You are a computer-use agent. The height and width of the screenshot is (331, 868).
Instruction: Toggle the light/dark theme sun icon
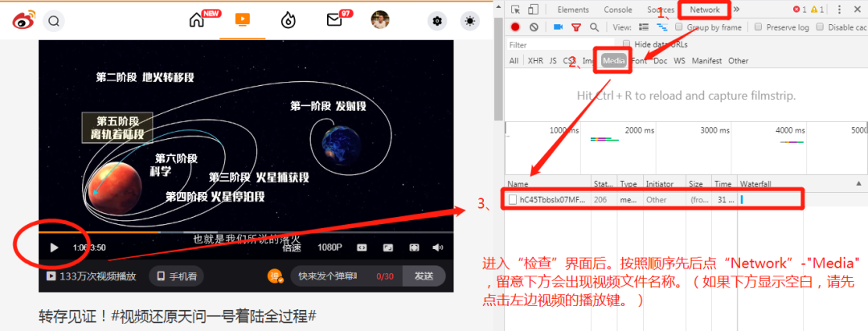[470, 21]
